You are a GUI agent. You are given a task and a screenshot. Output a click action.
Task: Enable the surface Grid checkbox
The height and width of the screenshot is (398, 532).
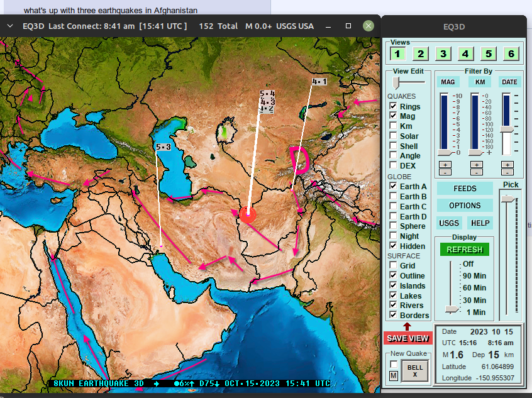click(x=393, y=265)
